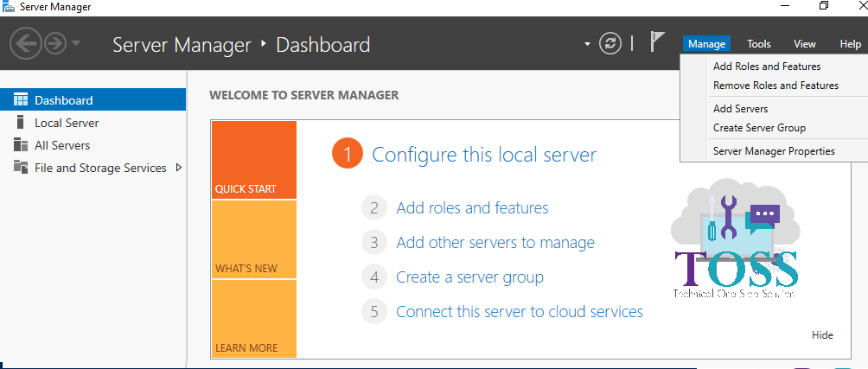This screenshot has width=868, height=369.
Task: Click the back navigation arrow
Action: (25, 44)
